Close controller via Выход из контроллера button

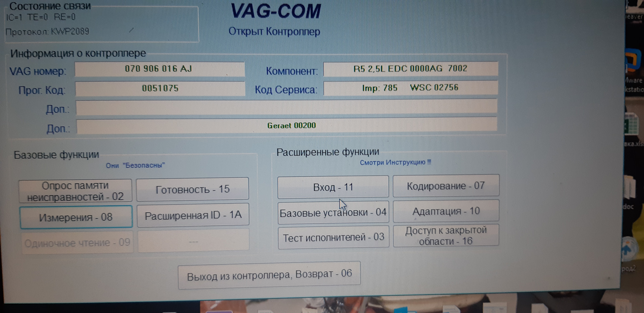pos(269,275)
